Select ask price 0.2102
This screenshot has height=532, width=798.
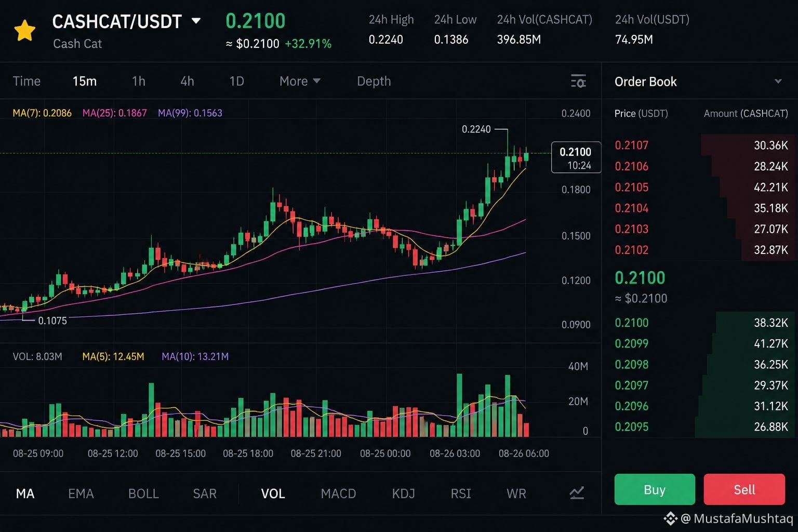[x=632, y=250]
